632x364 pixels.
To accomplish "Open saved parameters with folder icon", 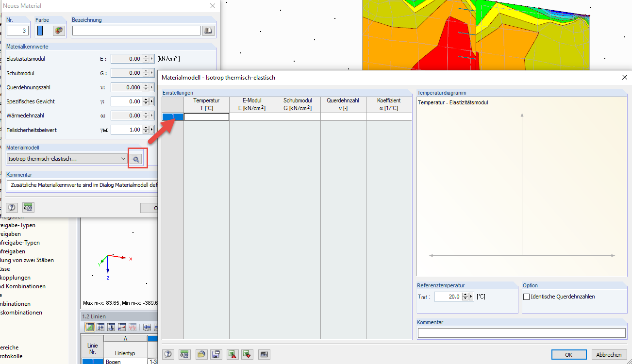I will coord(201,354).
